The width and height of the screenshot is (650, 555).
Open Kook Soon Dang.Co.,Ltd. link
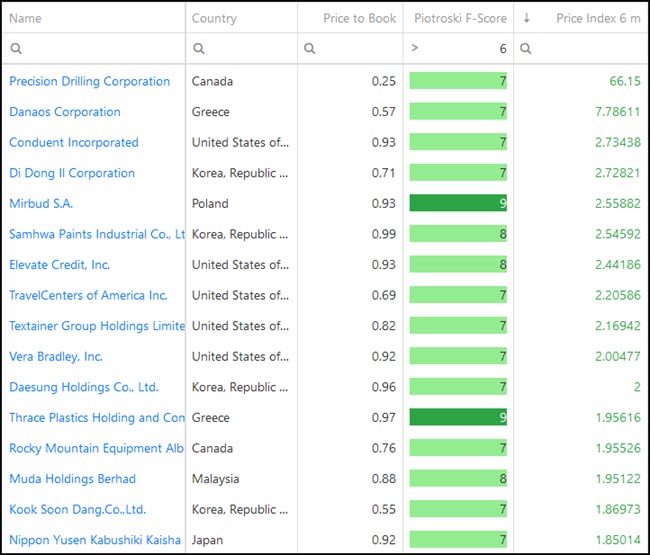78,509
